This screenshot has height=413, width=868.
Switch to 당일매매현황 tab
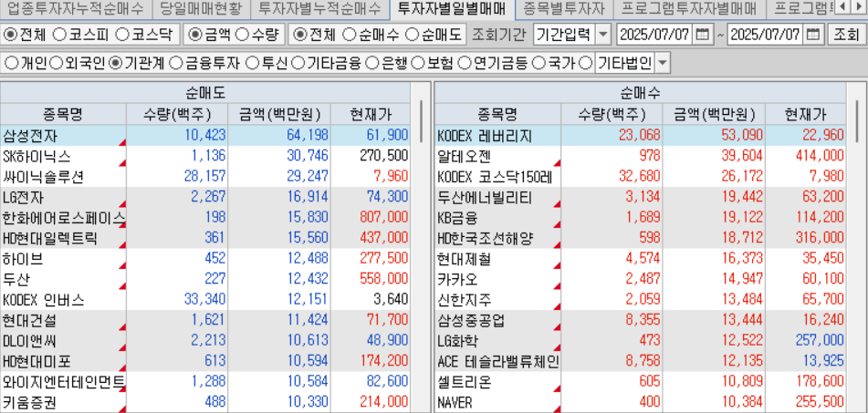[201, 7]
